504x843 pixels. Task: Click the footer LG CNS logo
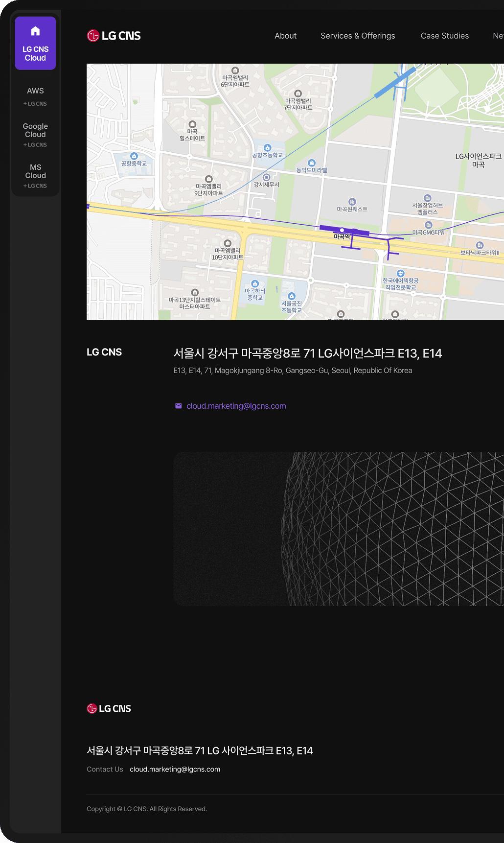109,708
